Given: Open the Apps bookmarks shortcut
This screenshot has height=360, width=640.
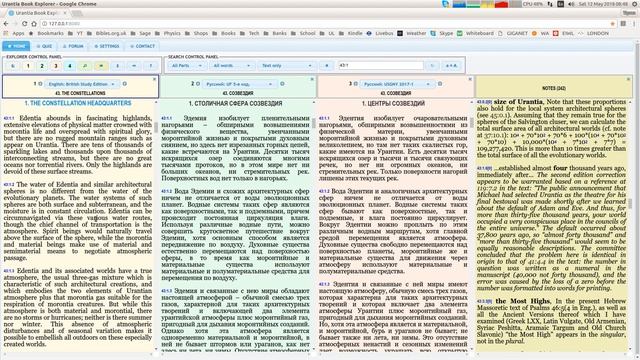Looking at the screenshot, I should (x=14, y=33).
